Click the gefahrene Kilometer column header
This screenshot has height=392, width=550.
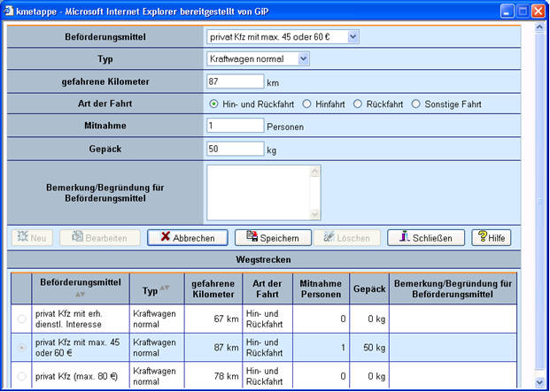pyautogui.click(x=213, y=289)
